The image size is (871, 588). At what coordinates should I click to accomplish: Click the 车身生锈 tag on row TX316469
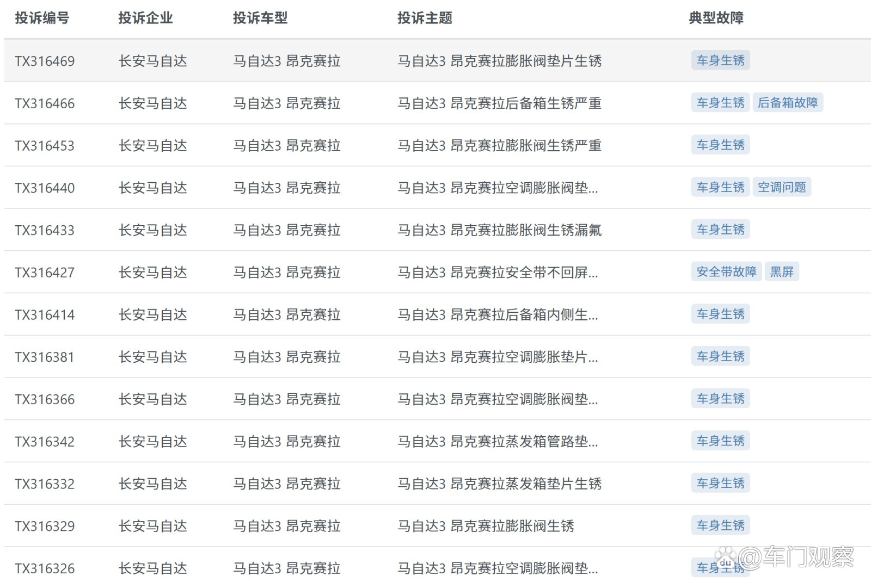tap(720, 60)
